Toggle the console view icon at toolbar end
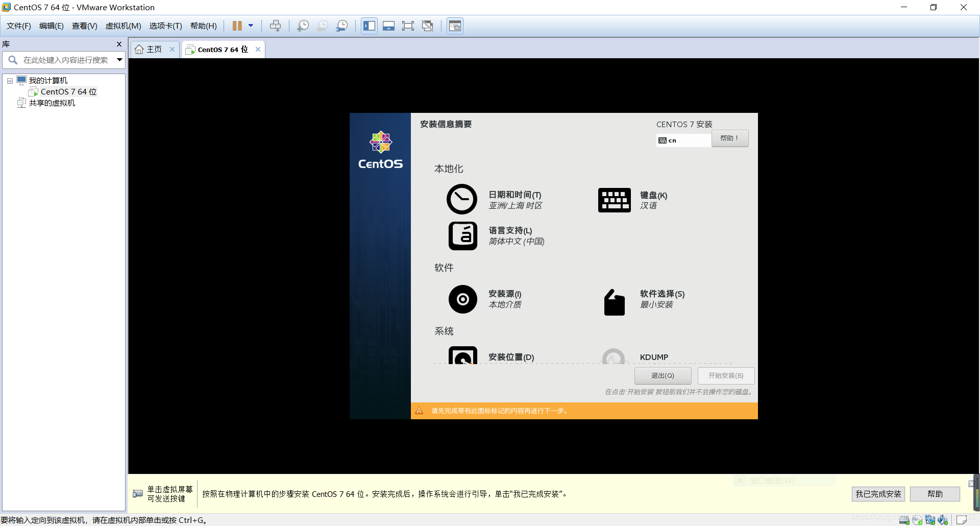Viewport: 980px width, 526px height. click(455, 26)
